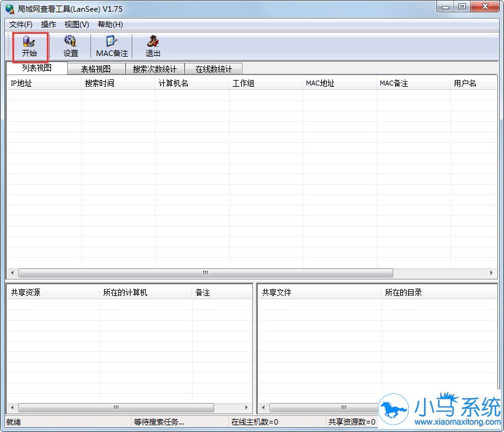The height and width of the screenshot is (432, 504).
Task: Sort by the 计算机名 column header
Action: click(192, 83)
